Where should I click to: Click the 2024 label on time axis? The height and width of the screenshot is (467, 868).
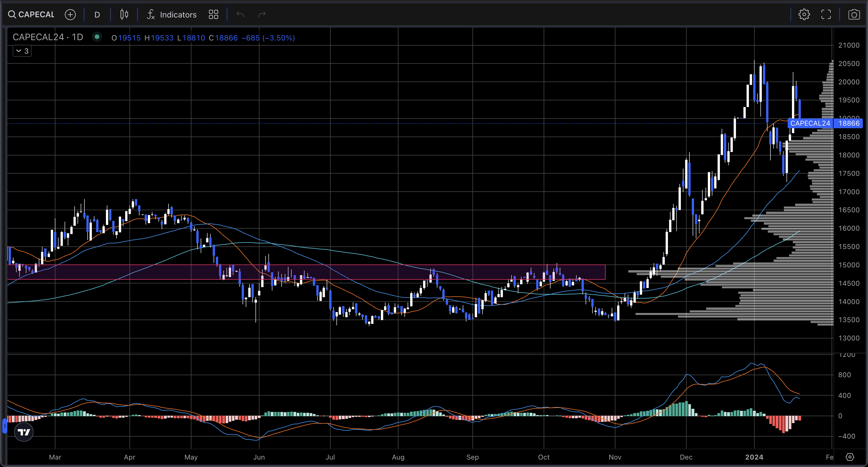pyautogui.click(x=754, y=457)
